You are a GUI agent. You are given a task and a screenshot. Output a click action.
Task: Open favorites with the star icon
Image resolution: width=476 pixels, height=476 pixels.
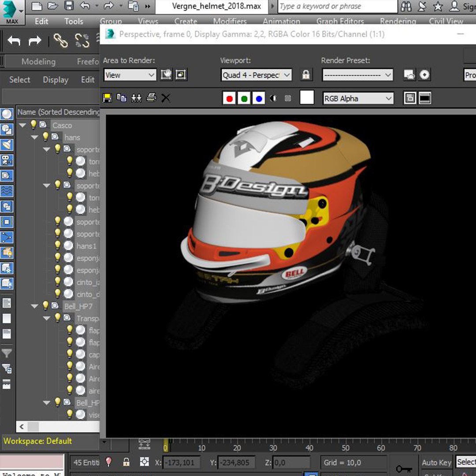(x=438, y=6)
